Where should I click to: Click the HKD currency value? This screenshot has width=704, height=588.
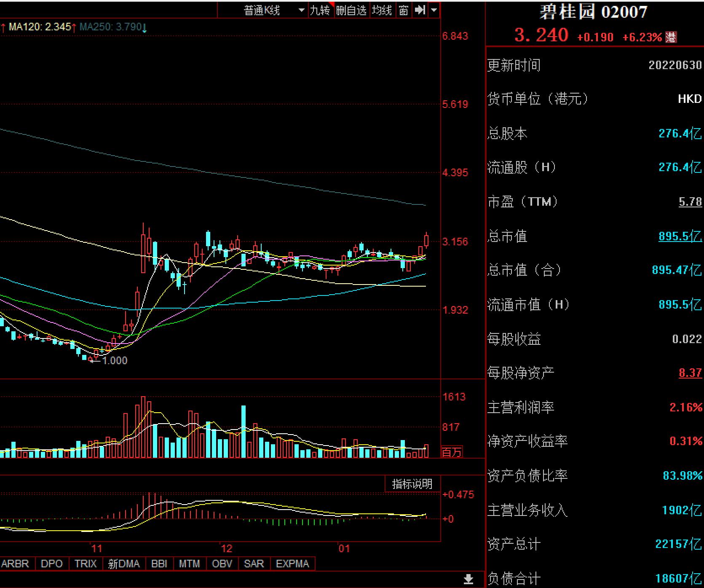690,99
